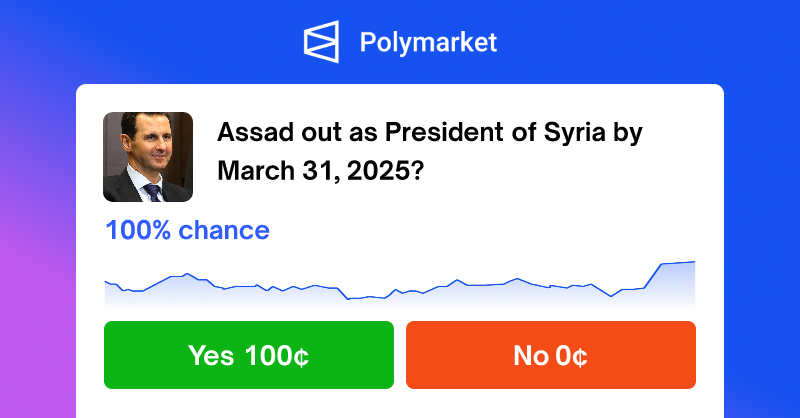The width and height of the screenshot is (800, 418).
Task: Click the word "chance" beside 100%
Action: [224, 230]
